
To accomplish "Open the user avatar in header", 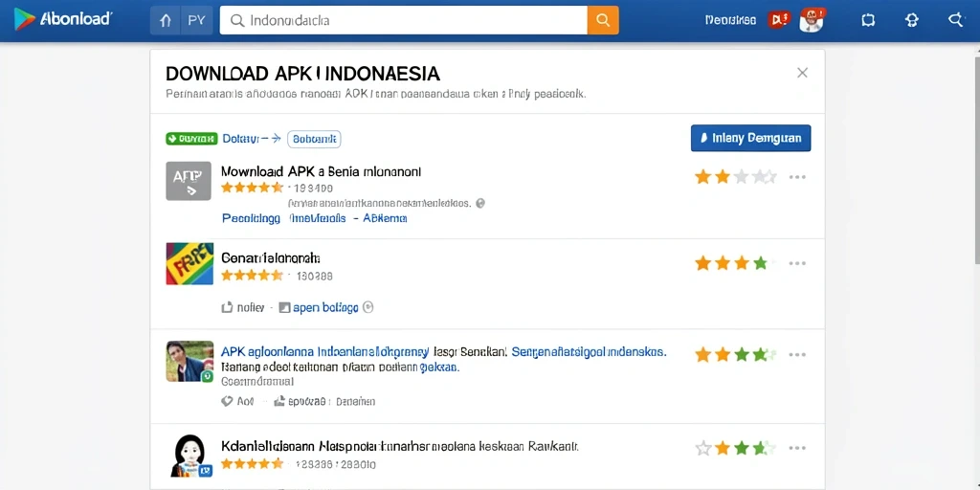I will pyautogui.click(x=812, y=21).
